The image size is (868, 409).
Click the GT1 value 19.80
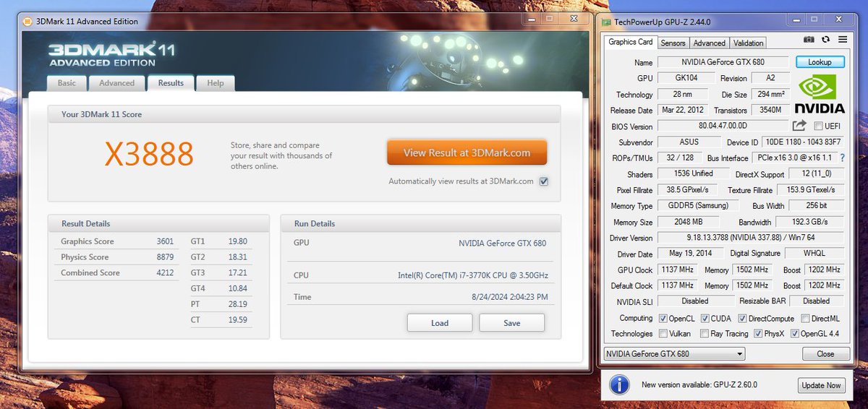(238, 241)
